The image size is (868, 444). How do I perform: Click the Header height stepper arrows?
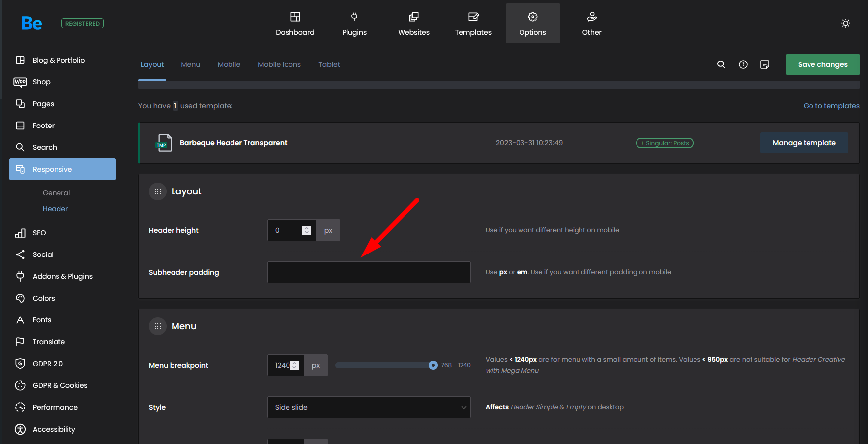[307, 230]
